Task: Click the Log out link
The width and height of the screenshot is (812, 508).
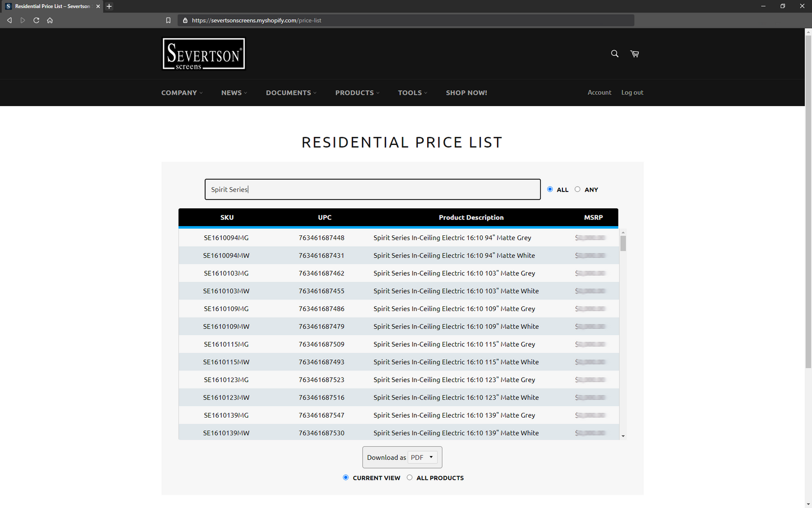Action: (632, 93)
